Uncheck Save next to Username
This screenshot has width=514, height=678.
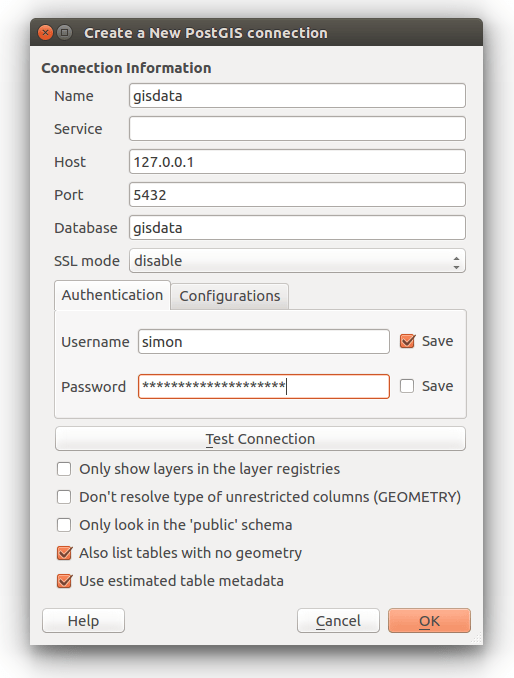tap(407, 341)
